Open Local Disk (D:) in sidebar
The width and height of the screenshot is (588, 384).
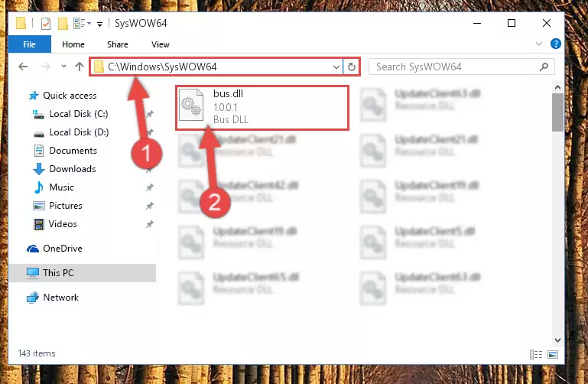click(x=79, y=132)
